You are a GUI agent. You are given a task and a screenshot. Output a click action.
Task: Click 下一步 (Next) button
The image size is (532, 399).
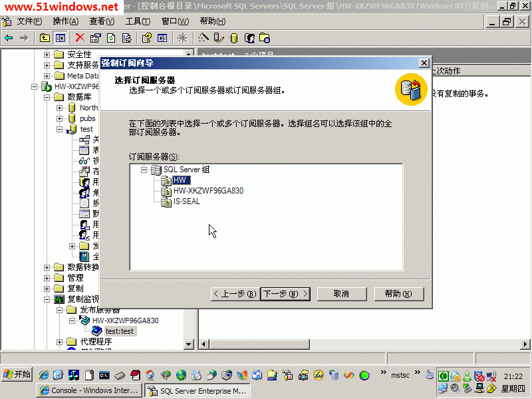[285, 294]
